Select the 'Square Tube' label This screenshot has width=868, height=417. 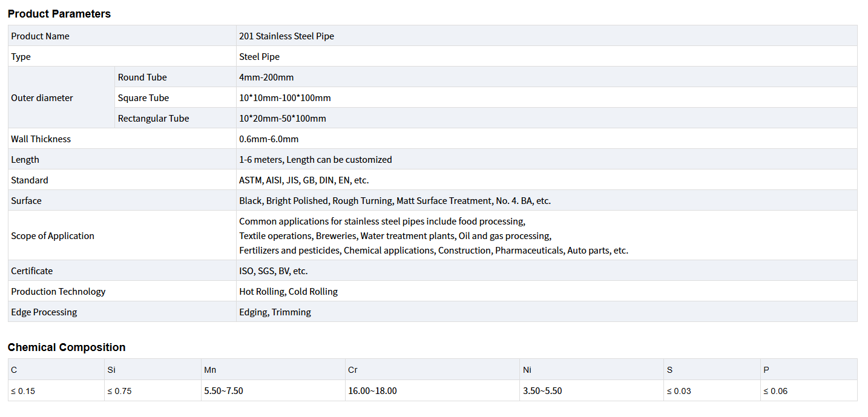click(x=143, y=98)
